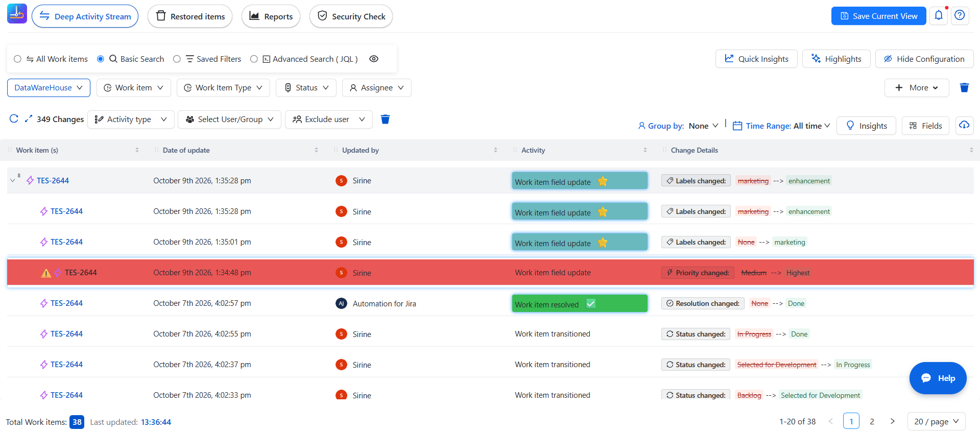Open the notifications bell icon

click(939, 15)
